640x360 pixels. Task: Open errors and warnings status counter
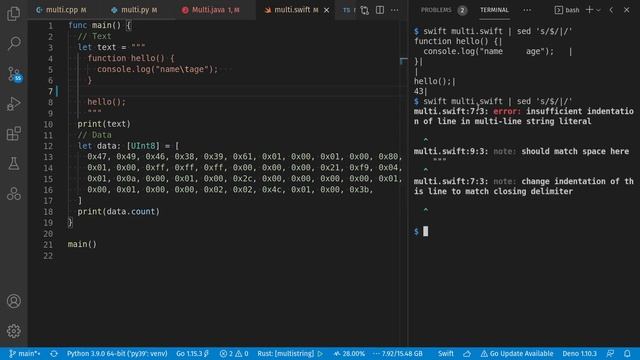pyautogui.click(x=234, y=353)
